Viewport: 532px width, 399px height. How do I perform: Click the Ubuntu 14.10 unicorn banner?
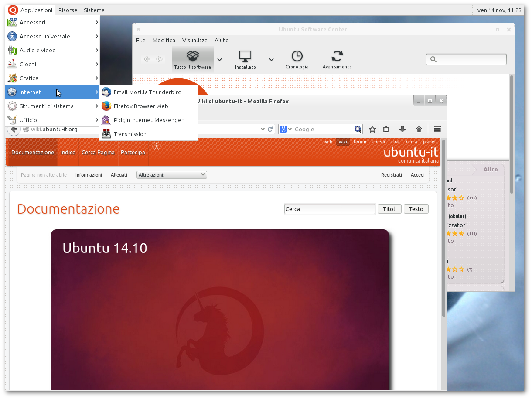[220, 310]
